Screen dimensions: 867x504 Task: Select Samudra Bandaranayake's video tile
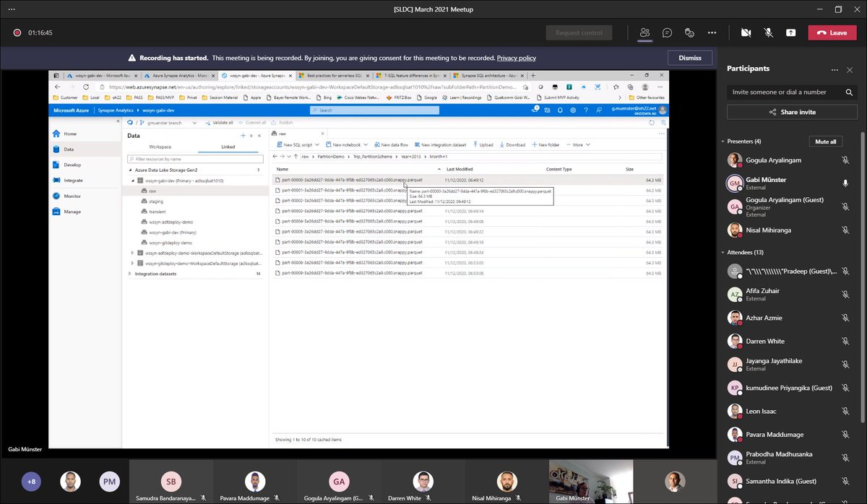click(171, 482)
